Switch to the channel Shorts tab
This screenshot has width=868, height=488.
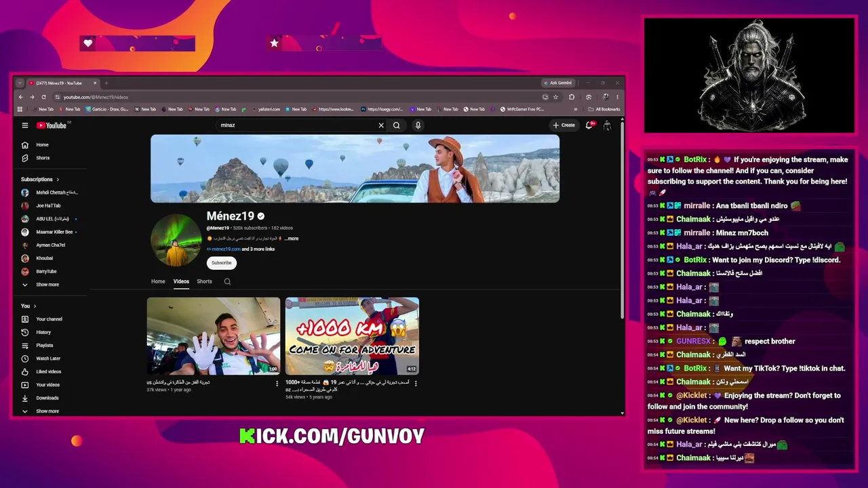pos(204,281)
